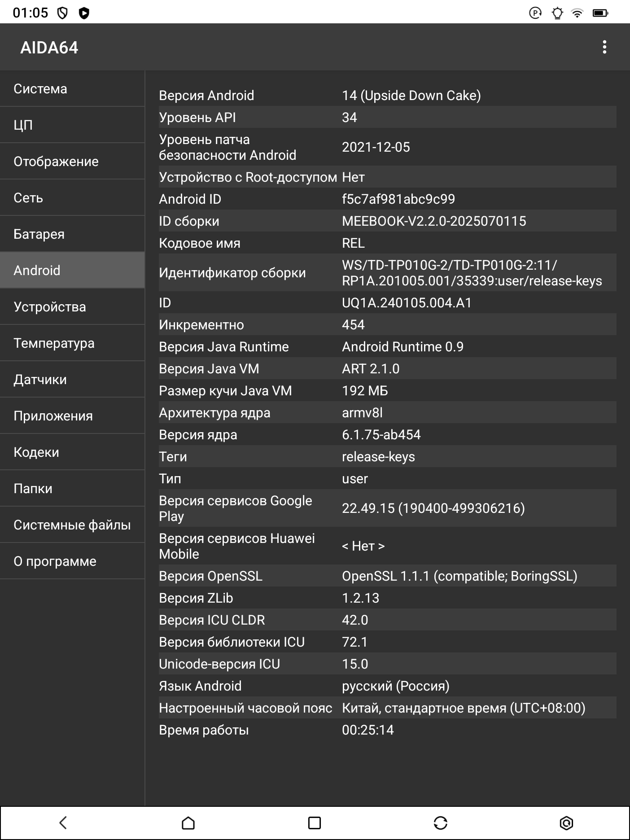Viewport: 630px width, 840px height.
Task: Open the Датчики sidebar entry
Action: [72, 380]
